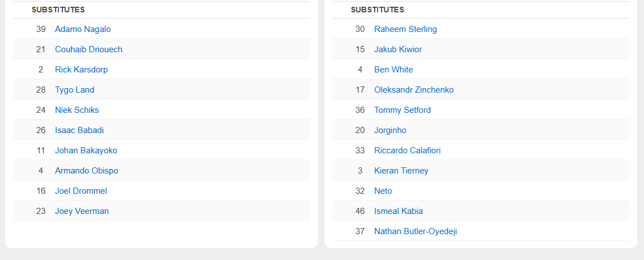View Isaac Babadi's player profile
Image resolution: width=644 pixels, height=260 pixels.
[79, 130]
